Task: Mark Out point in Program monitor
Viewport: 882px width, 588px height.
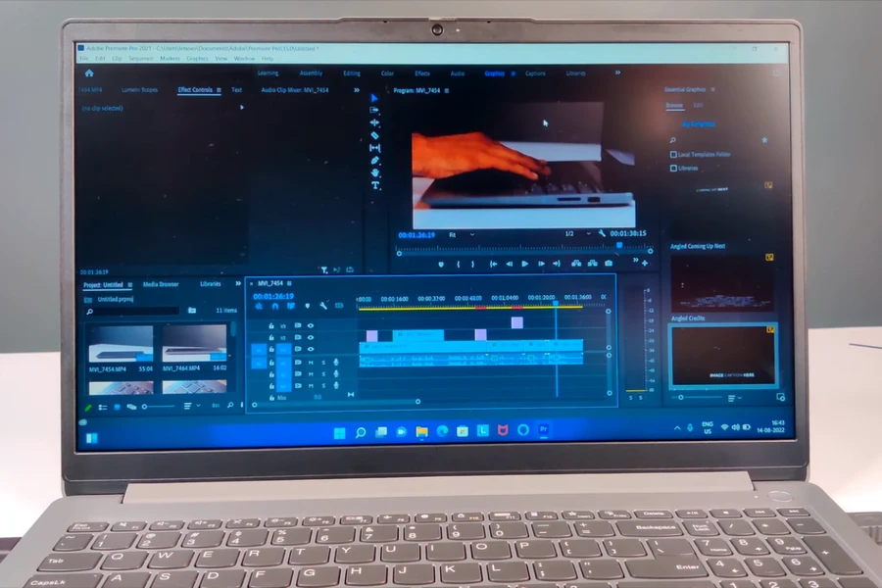Action: [472, 264]
